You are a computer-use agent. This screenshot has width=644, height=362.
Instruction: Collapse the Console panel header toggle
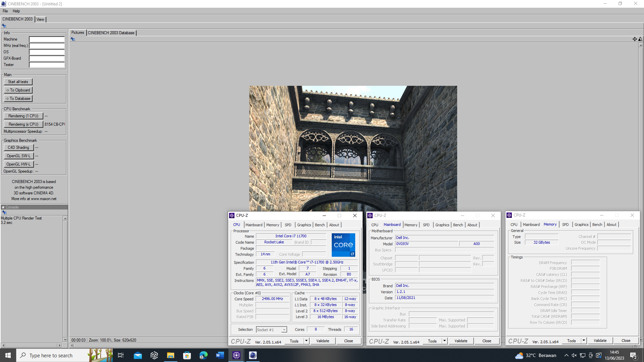click(x=3, y=207)
